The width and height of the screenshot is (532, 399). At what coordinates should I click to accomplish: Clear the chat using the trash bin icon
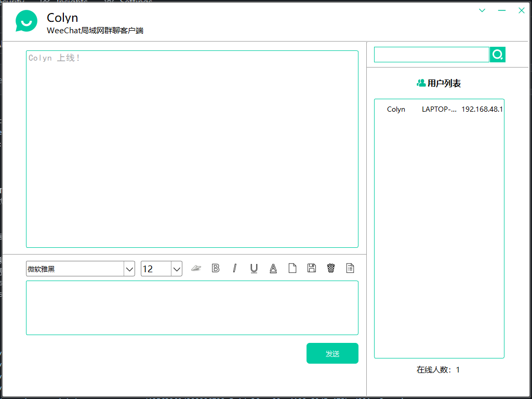[330, 268]
